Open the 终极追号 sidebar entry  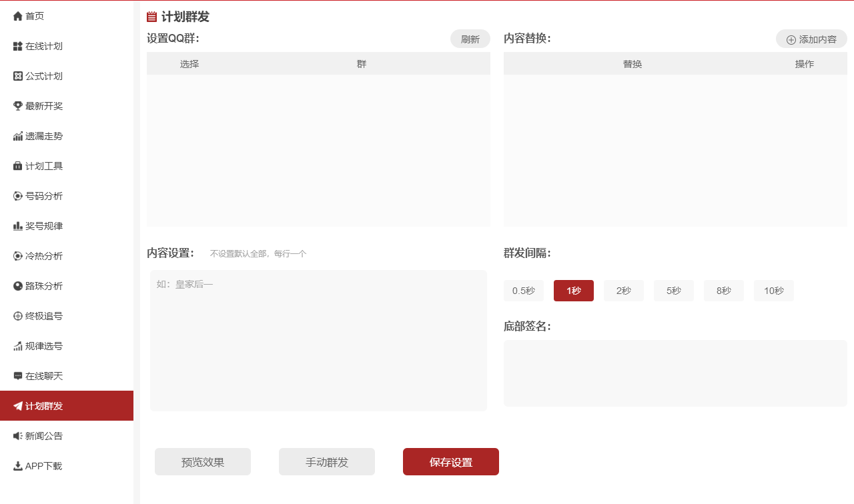(44, 316)
